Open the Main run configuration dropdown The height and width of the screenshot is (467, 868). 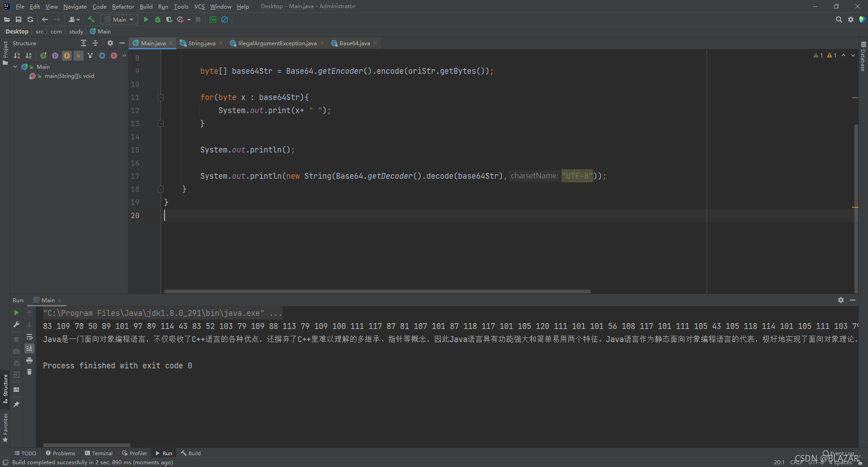pos(119,19)
